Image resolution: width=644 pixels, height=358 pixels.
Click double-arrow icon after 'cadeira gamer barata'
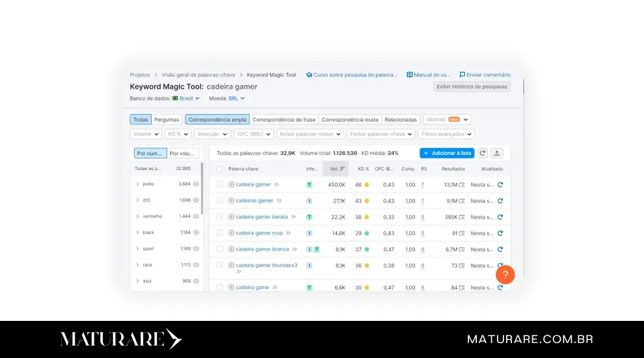(293, 217)
